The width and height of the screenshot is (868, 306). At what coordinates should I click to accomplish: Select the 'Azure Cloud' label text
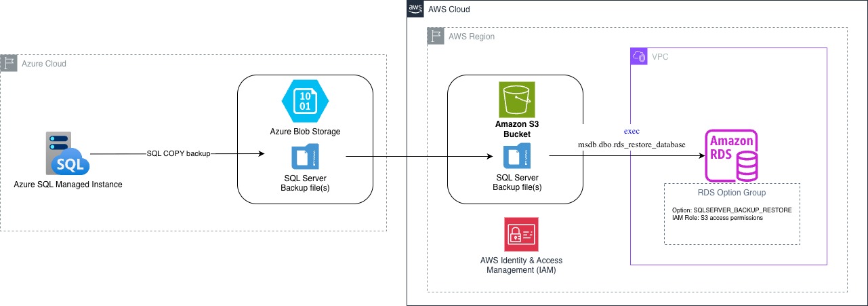point(44,64)
